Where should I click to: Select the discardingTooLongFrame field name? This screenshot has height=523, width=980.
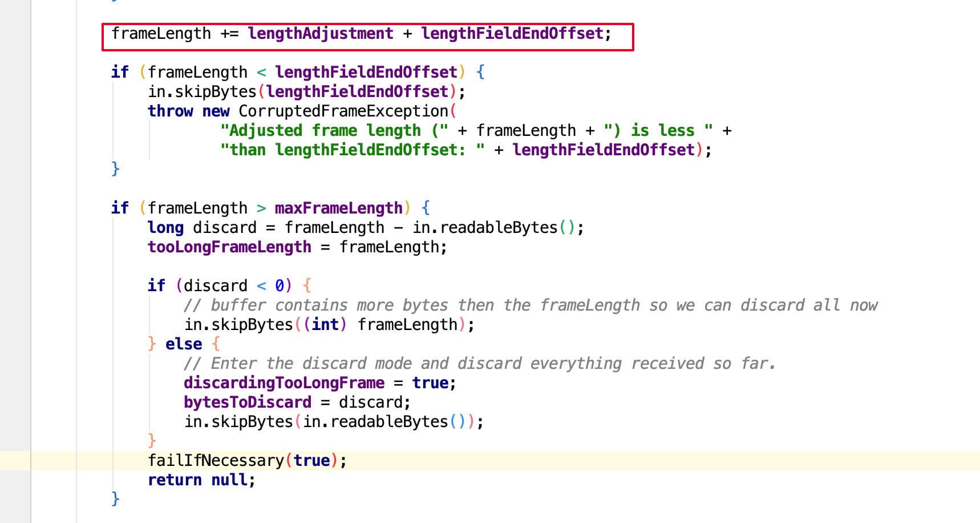[x=284, y=383]
